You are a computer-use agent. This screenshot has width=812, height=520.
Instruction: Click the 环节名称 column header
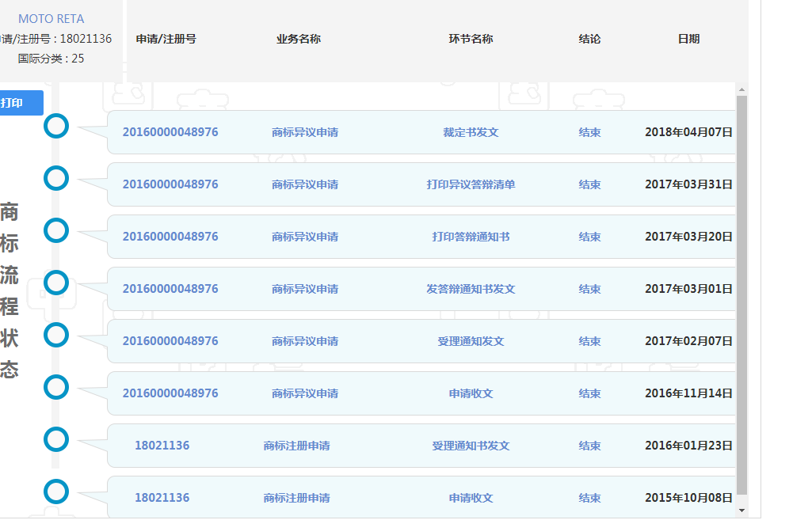pyautogui.click(x=470, y=38)
